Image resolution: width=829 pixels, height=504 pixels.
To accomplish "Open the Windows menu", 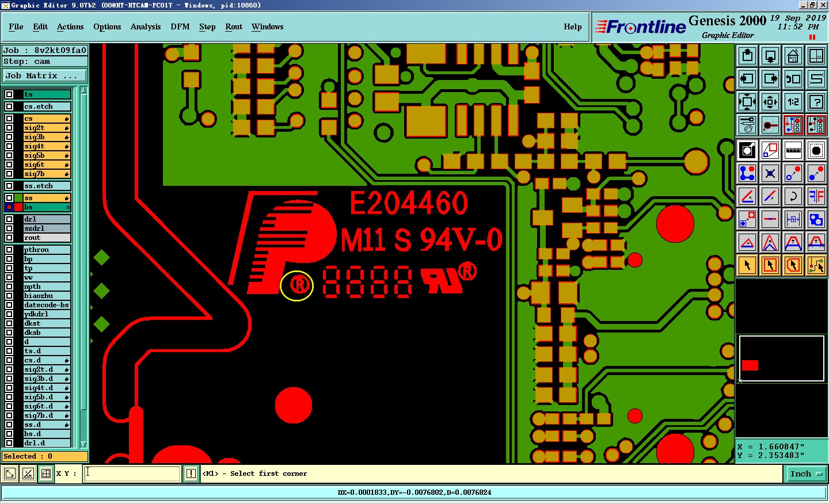I will [267, 26].
